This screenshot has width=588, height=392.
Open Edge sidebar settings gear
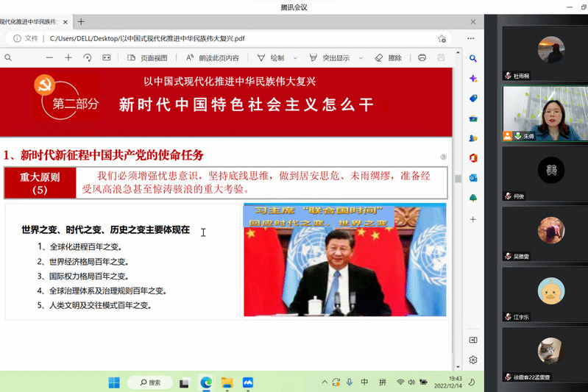coord(473,360)
